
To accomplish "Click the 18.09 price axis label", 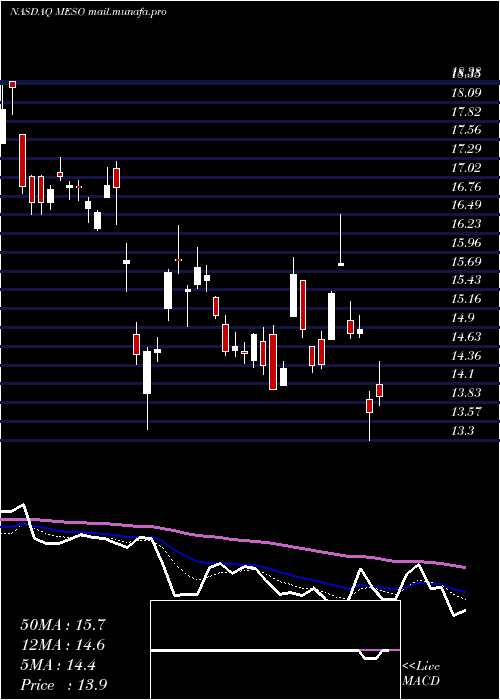I will [x=467, y=93].
